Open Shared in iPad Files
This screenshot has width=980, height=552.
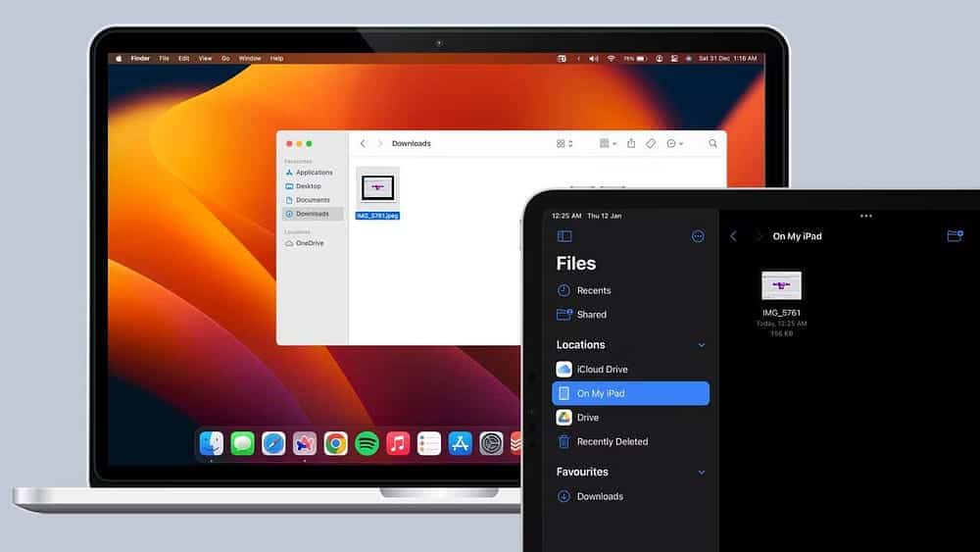click(630, 315)
